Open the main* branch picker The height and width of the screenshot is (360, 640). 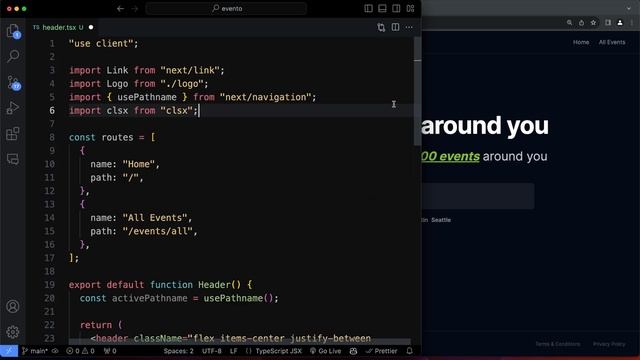[35, 351]
